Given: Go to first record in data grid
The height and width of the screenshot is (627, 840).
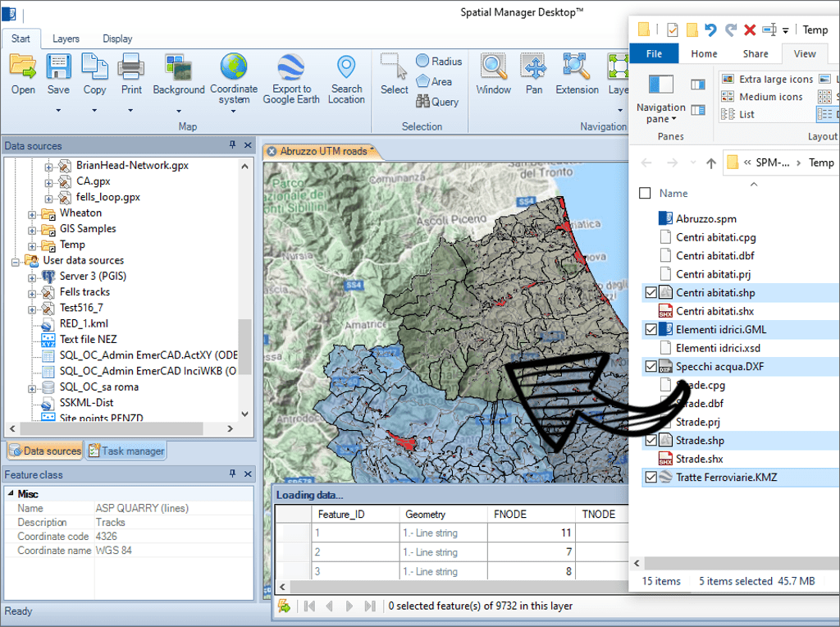Looking at the screenshot, I should [309, 606].
